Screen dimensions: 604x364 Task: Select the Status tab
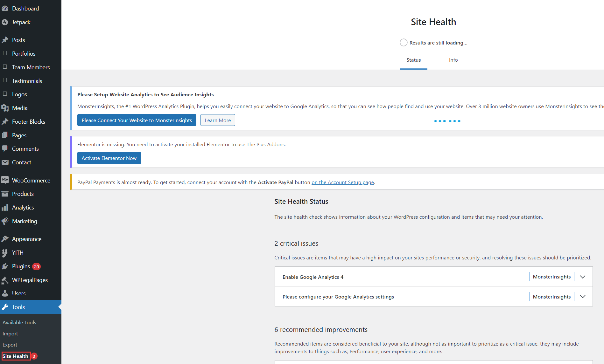[413, 60]
